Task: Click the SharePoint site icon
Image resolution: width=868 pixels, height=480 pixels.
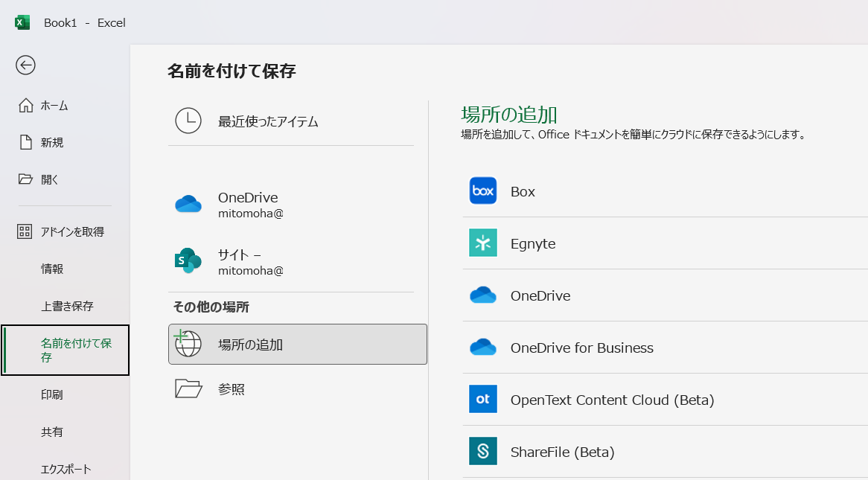Action: (188, 260)
